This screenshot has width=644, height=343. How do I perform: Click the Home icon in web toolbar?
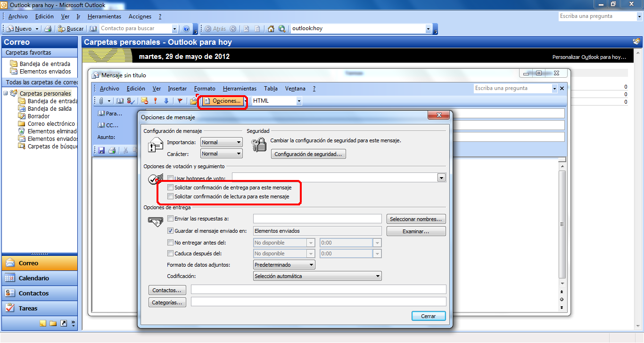pos(271,29)
